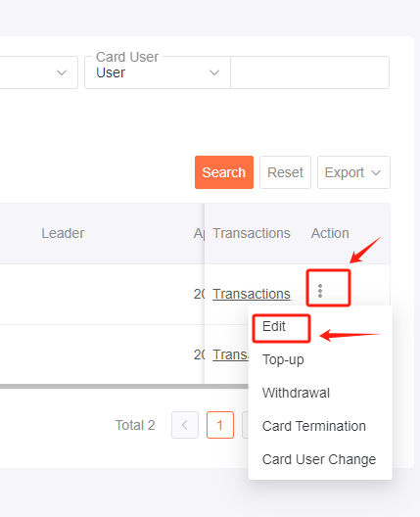420x517 pixels.
Task: Choose Card Termination menu entry
Action: (x=314, y=426)
